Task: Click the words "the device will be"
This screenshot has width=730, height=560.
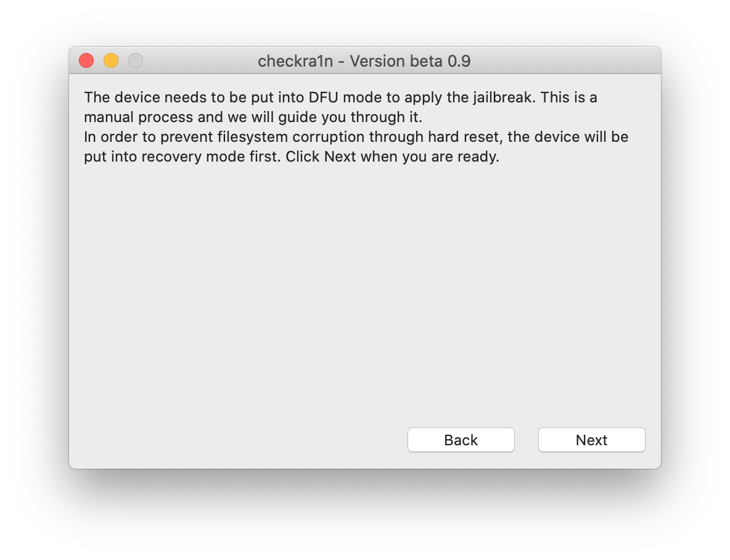Action: point(568,137)
